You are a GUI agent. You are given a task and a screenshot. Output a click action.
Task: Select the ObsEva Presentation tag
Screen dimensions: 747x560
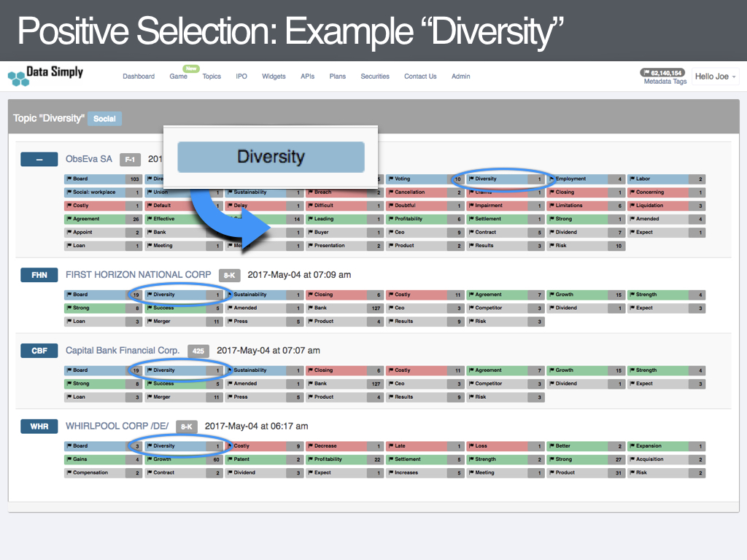point(344,246)
